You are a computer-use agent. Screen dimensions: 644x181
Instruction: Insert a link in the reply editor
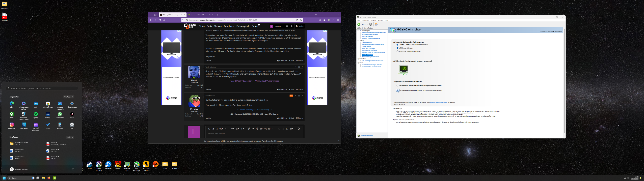pos(249,129)
